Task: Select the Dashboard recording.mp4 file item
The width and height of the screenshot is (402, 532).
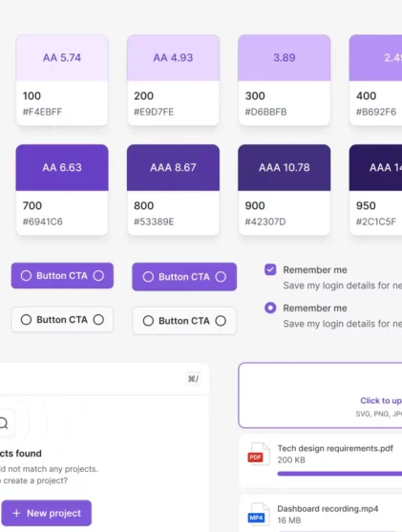Action: 321,513
